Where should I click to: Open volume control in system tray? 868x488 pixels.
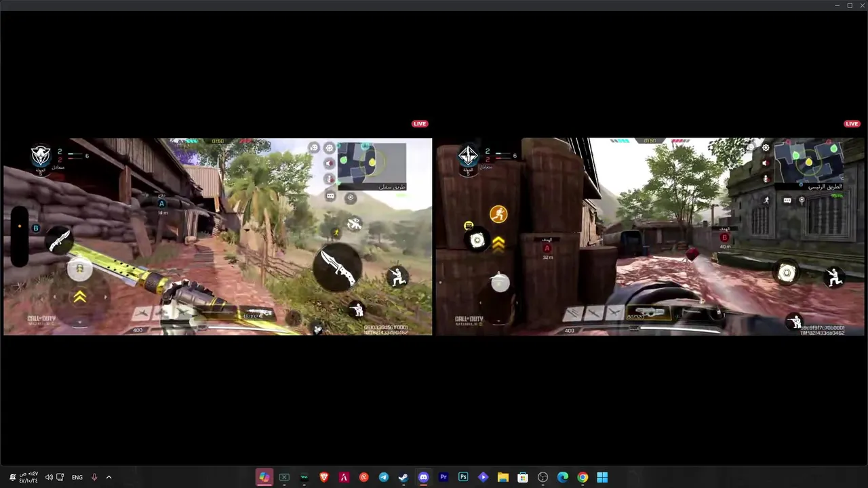[x=49, y=477]
